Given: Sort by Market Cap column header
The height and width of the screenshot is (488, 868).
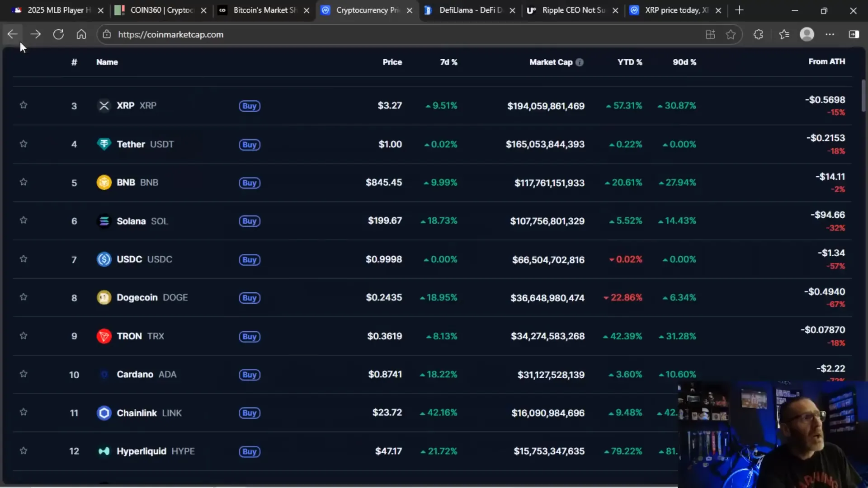Looking at the screenshot, I should [x=551, y=62].
